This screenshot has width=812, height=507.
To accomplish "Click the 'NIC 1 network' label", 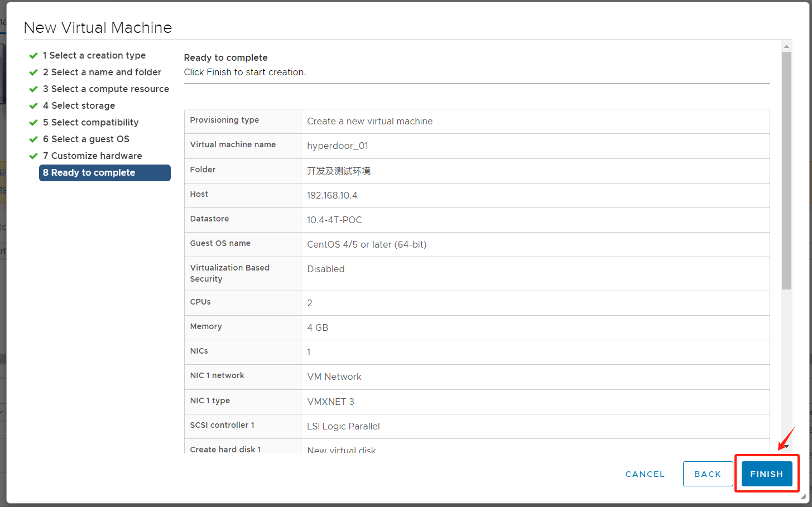I will [x=217, y=375].
